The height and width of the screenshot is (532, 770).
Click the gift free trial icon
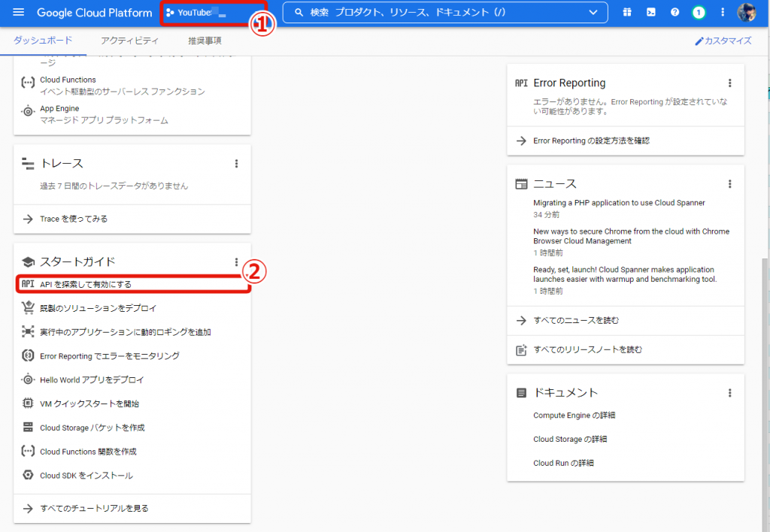(627, 13)
